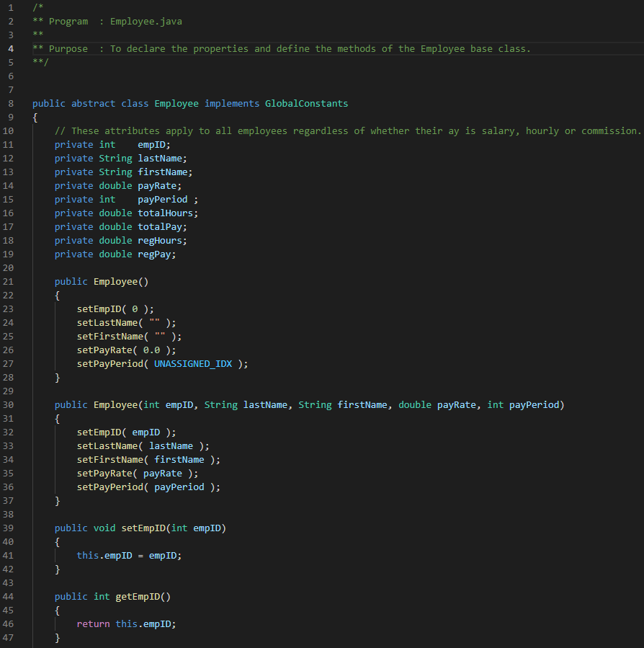Click the UNASSIGNED_IDX constant on line 27
This screenshot has width=644, height=648.
(192, 363)
